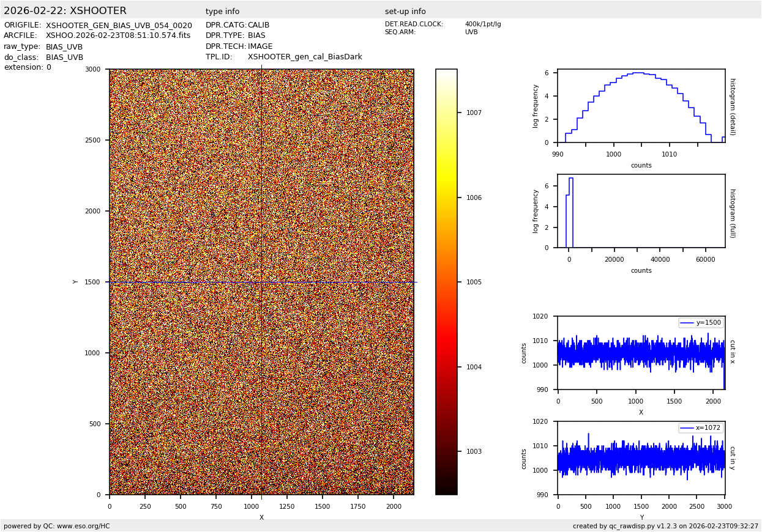Screen dimensions: 762x532
Task: Select ORIGFILE value XSHOOTER_GEN_BIAS_UVB_054_0020
Action: (119, 26)
